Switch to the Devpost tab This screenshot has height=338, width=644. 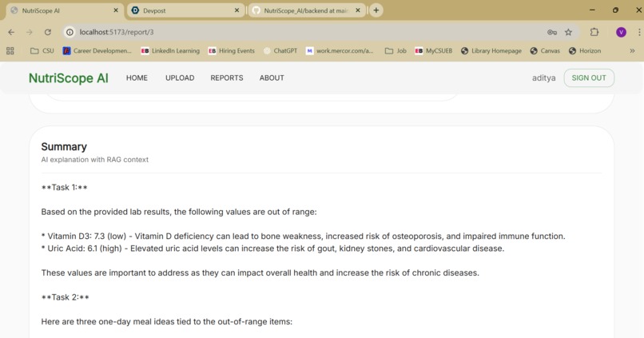185,10
